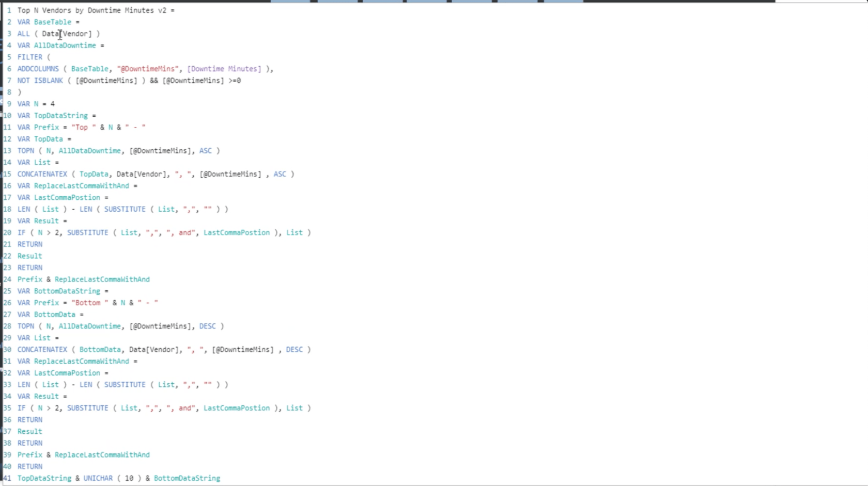This screenshot has width=868, height=486.
Task: Click 'BottomData' declaration on line 27
Action: [55, 315]
